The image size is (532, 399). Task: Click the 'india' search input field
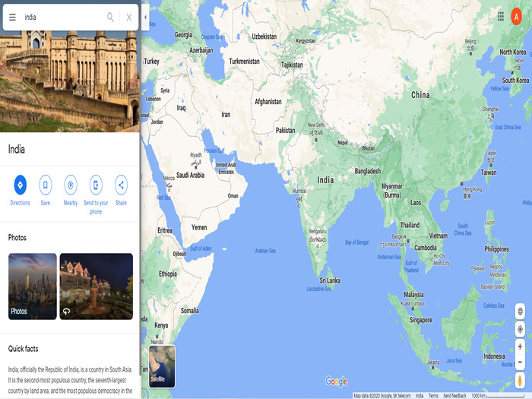tap(63, 17)
